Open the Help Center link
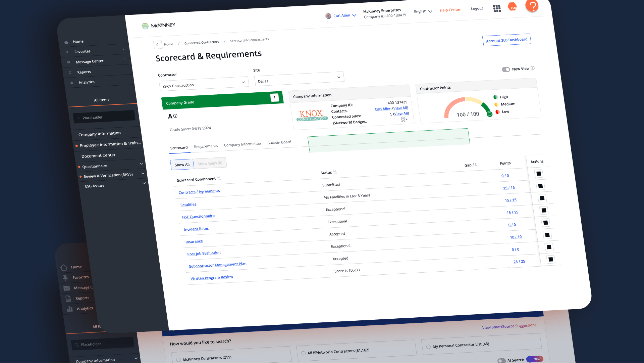Screen dimensions: 644x363 450,10
